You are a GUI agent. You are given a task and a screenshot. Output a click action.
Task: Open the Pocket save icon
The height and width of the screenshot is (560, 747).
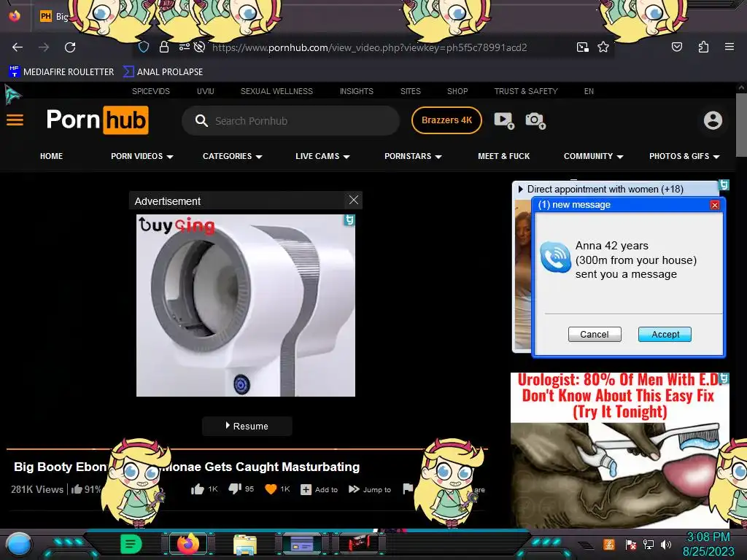point(676,47)
